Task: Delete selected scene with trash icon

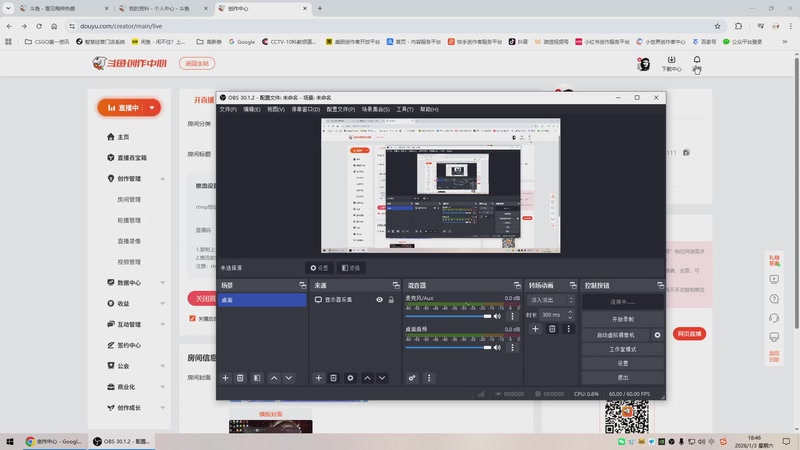Action: [240, 378]
